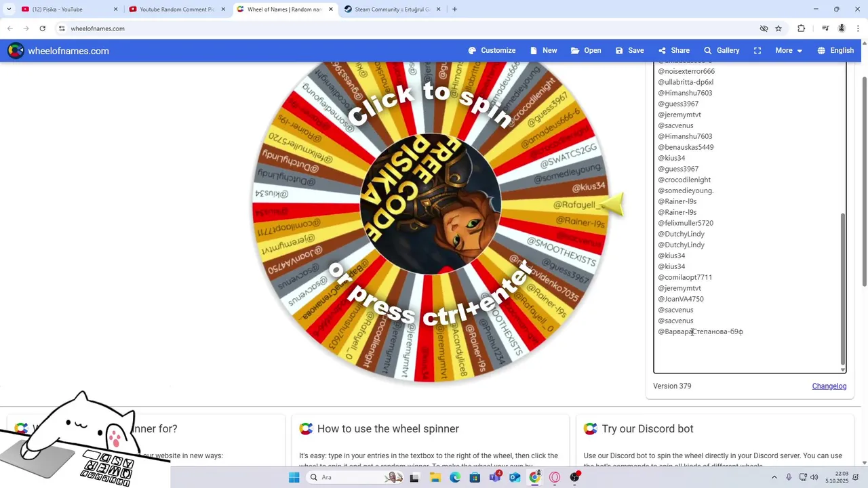This screenshot has height=488, width=868.
Task: Open Microsoft Store from the taskbar
Action: (x=475, y=477)
